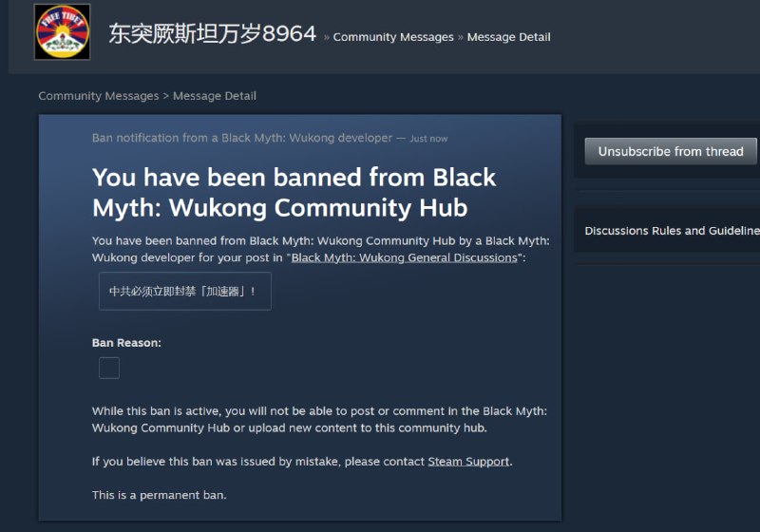This screenshot has width=760, height=532.
Task: Go to Community Messages in header breadcrumb
Action: pos(393,37)
